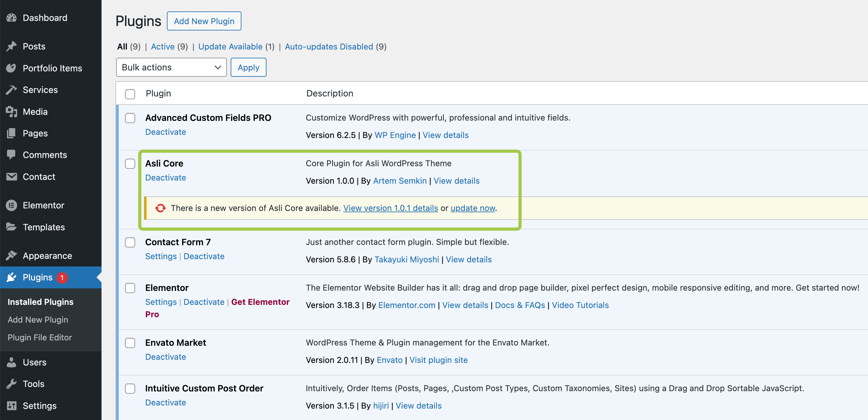Image resolution: width=868 pixels, height=420 pixels.
Task: Click the Dashboard gauge icon in sidebar
Action: (x=11, y=18)
